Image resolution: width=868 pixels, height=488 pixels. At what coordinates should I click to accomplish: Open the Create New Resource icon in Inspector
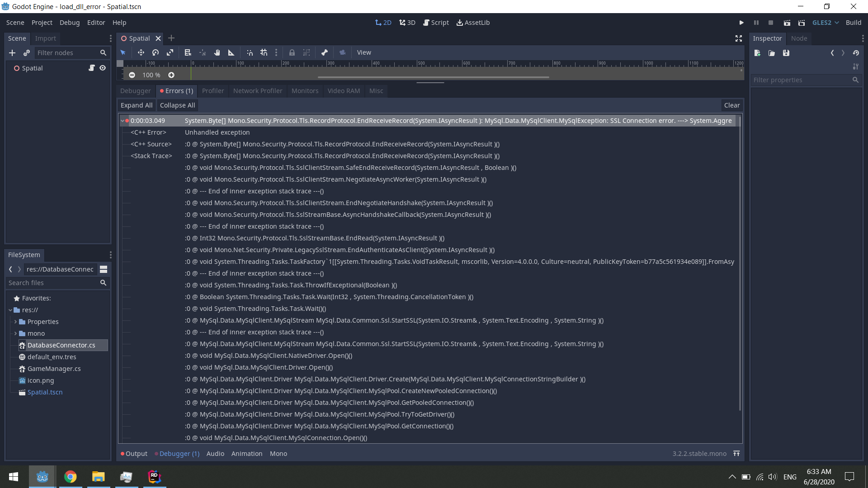[x=757, y=53]
